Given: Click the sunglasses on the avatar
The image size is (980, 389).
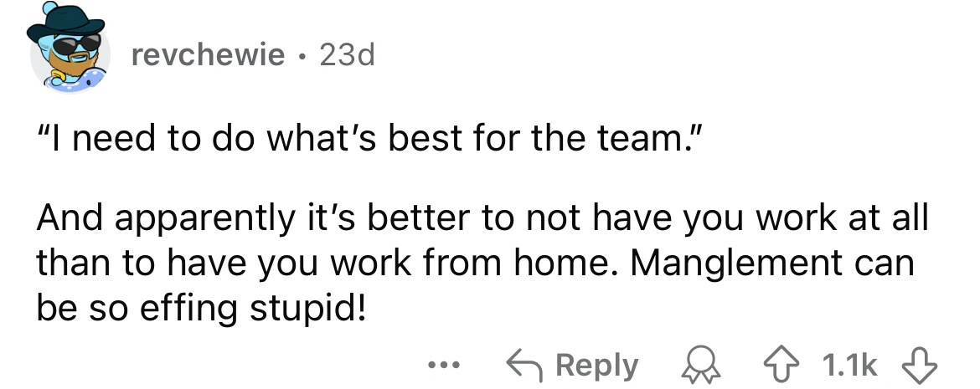Looking at the screenshot, I should [75, 42].
